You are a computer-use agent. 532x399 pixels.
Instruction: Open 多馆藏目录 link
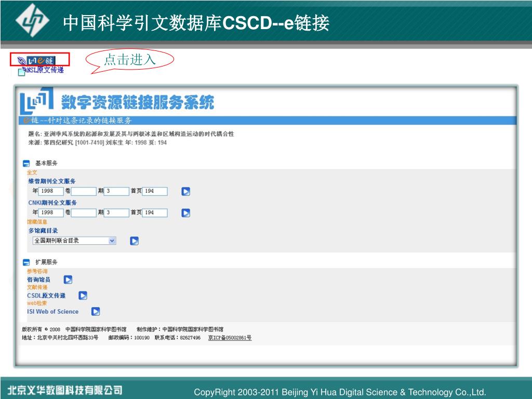pos(43,231)
